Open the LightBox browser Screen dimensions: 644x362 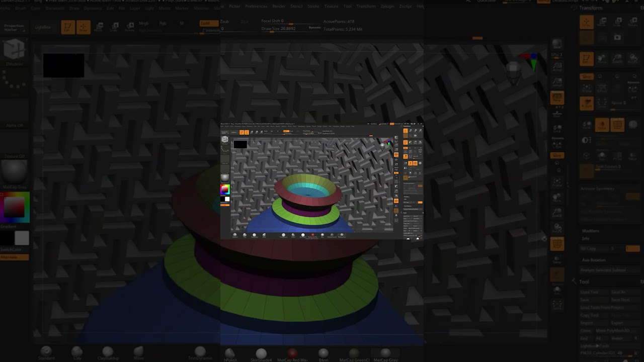[43, 28]
